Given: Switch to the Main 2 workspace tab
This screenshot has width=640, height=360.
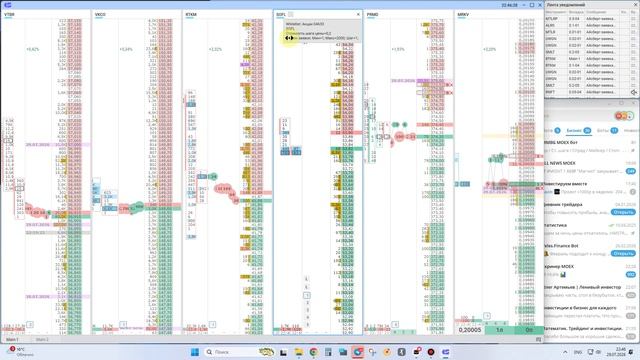Looking at the screenshot, I should [42, 340].
